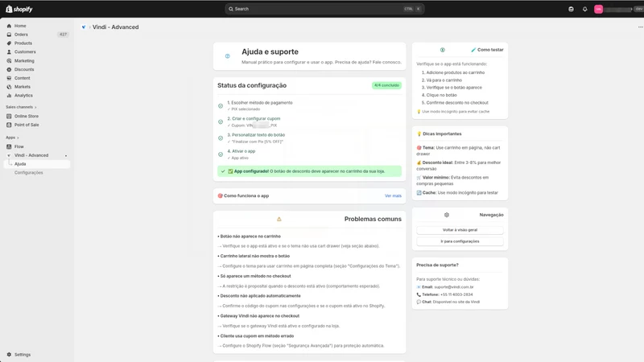Click 'Botão não aparece no carrinho' item

click(250, 237)
